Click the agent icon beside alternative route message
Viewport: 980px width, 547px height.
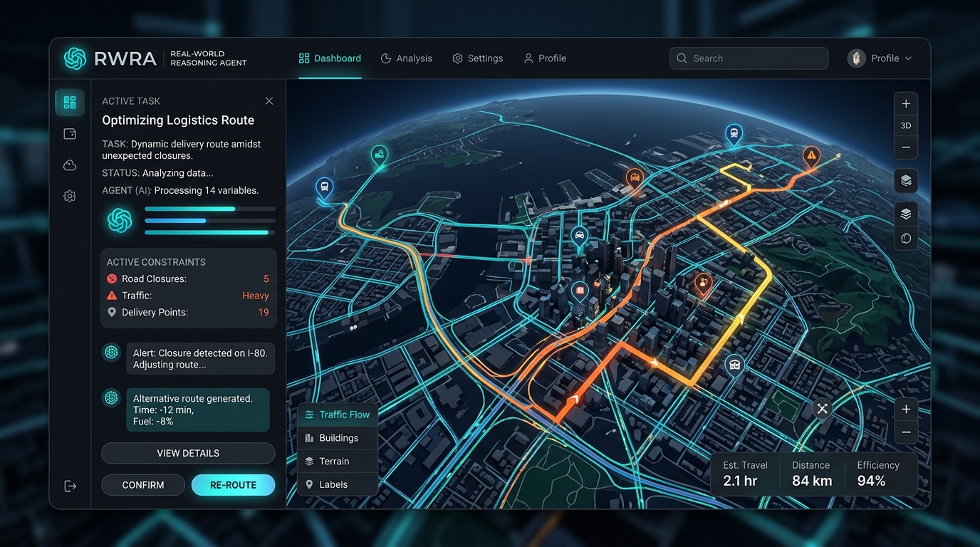tap(111, 398)
